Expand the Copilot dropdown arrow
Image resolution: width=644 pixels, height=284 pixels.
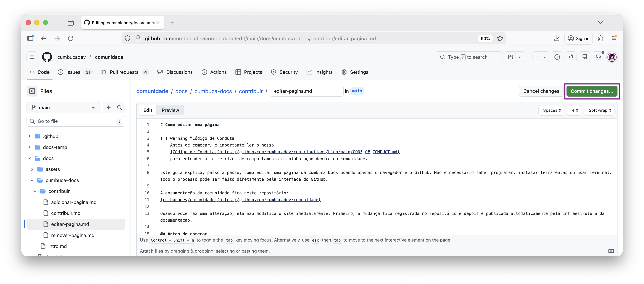click(520, 57)
